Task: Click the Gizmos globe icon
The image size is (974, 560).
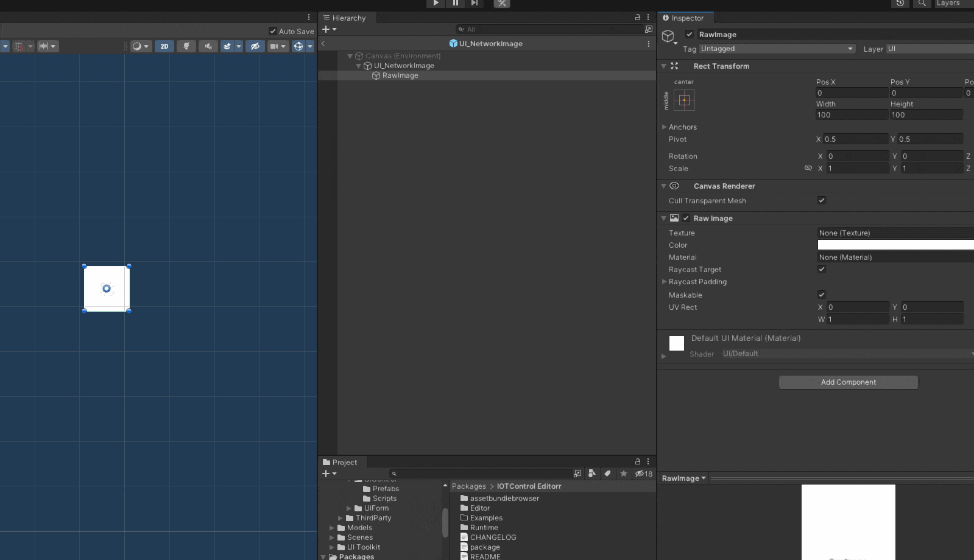Action: coord(298,46)
